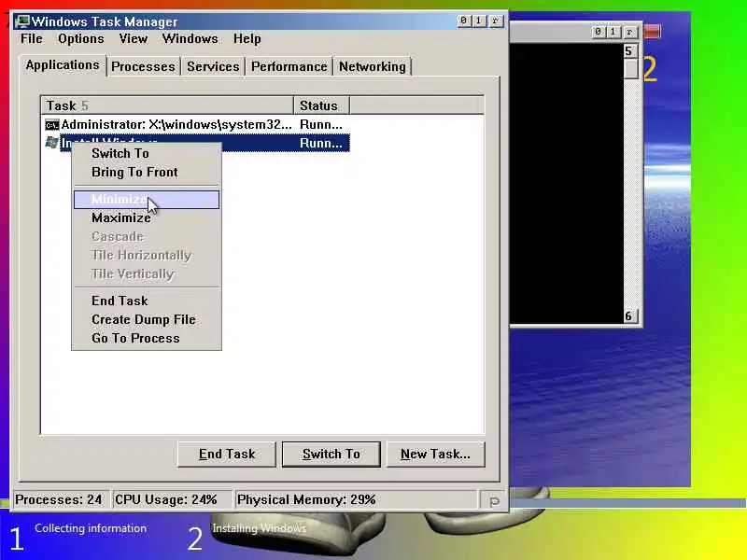Open the Windows menu

190,38
